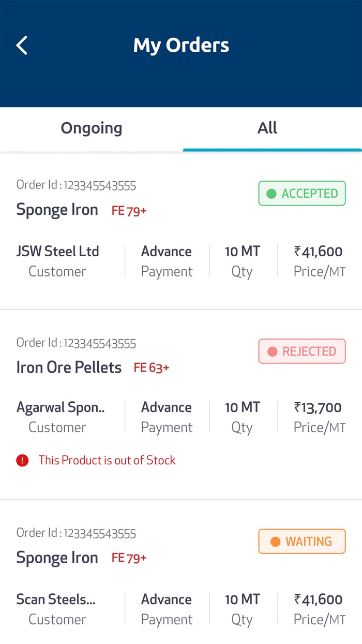
Task: Click the My Orders header title
Action: pos(181,46)
